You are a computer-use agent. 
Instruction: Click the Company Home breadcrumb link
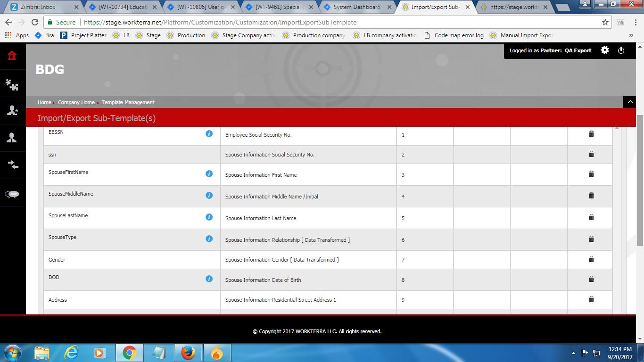(x=76, y=102)
